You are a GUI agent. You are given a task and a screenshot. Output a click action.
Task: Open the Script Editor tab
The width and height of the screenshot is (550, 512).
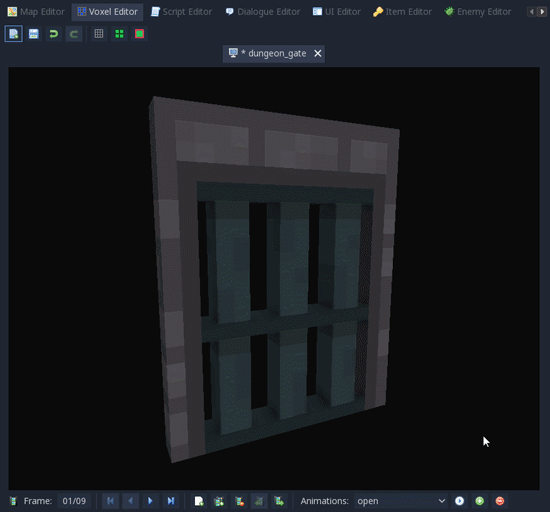[181, 12]
